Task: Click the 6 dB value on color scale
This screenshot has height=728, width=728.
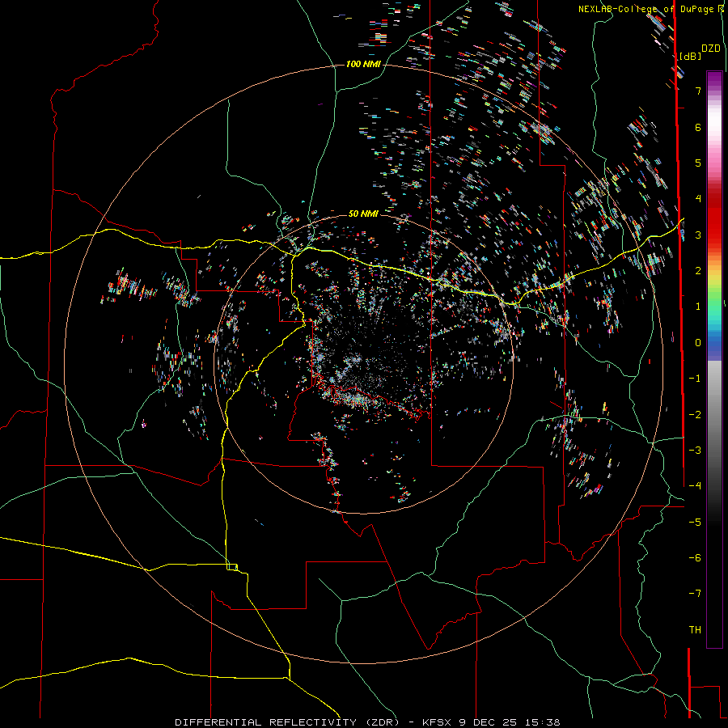Action: (x=698, y=127)
